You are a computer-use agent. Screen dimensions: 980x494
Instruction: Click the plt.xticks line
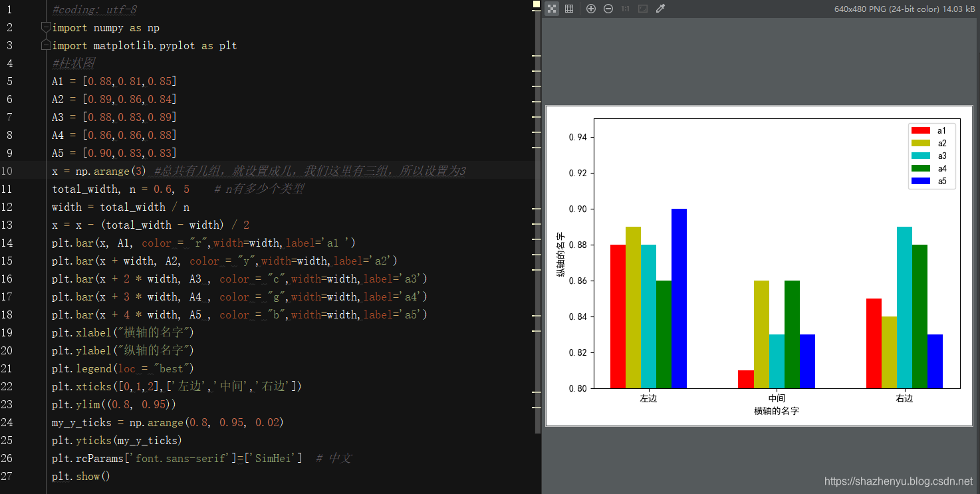[x=177, y=386]
